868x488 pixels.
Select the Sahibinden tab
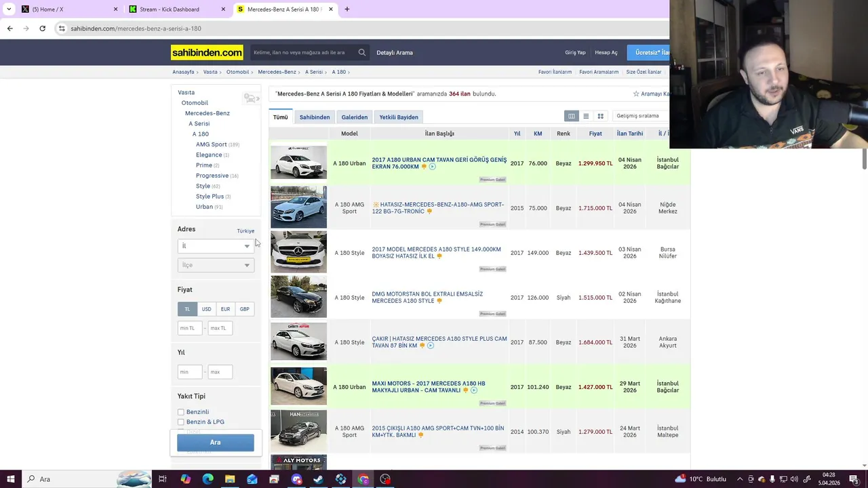click(315, 117)
